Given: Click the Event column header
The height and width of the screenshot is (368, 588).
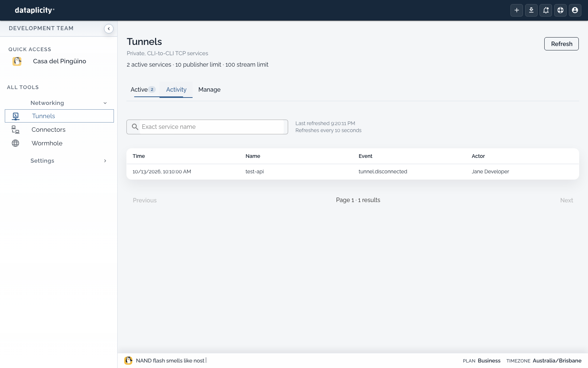Looking at the screenshot, I should pyautogui.click(x=366, y=156).
